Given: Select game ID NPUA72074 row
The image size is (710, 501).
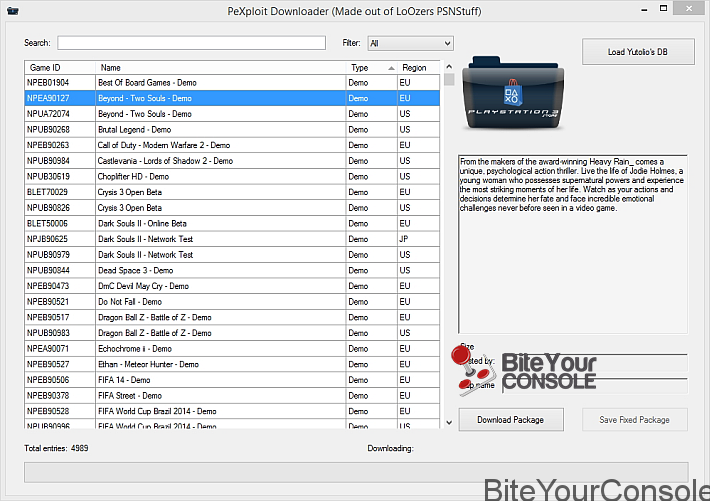Looking at the screenshot, I should click(232, 114).
